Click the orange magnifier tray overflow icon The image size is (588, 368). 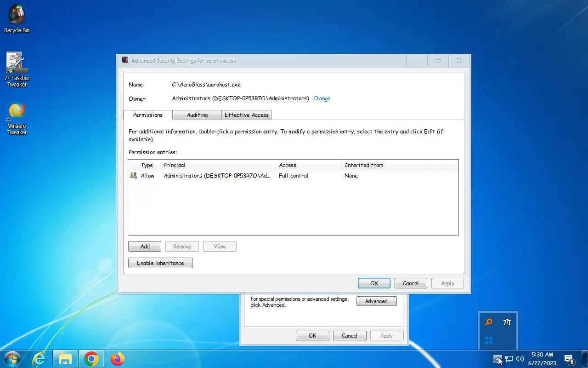[x=489, y=322]
